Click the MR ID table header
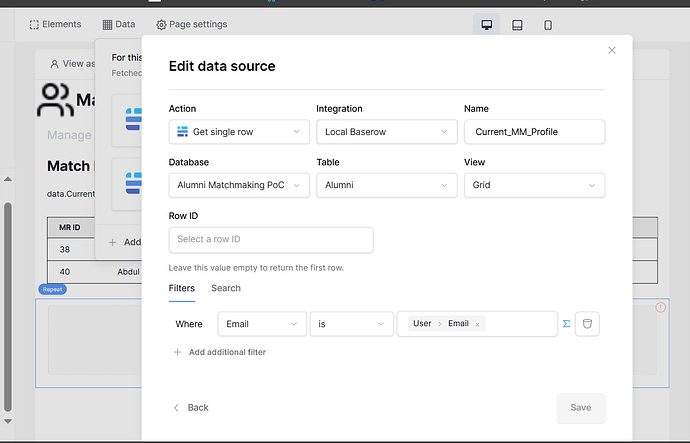690x443 pixels. click(x=70, y=227)
